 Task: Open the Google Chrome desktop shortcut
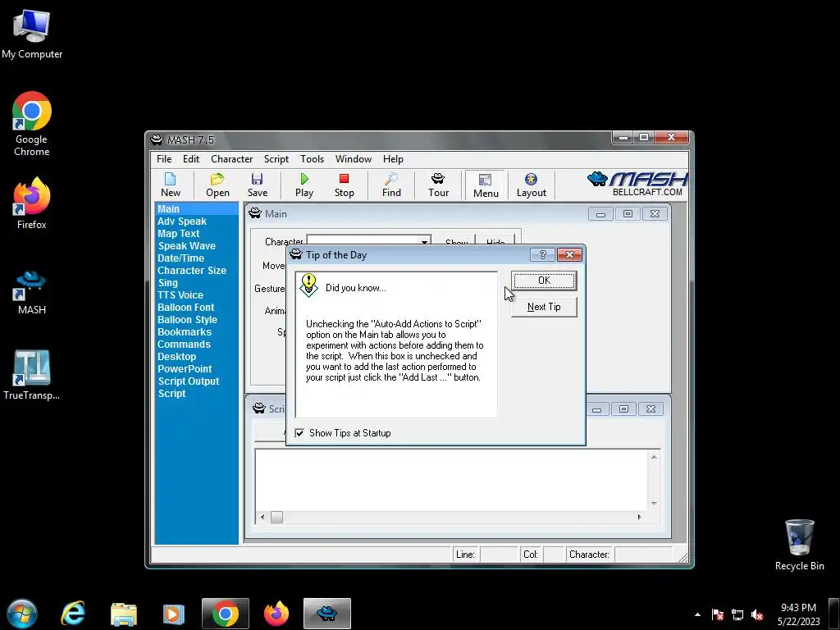(32, 124)
